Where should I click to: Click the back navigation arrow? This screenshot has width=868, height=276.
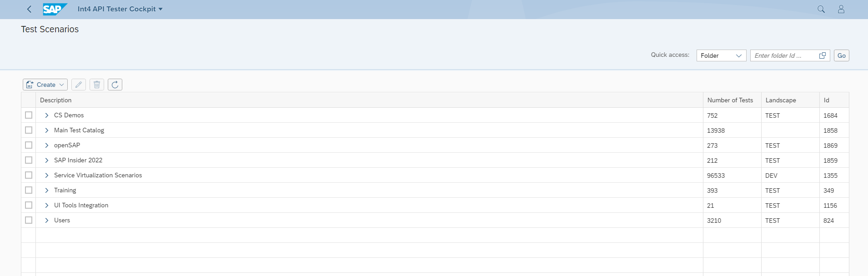tap(30, 9)
